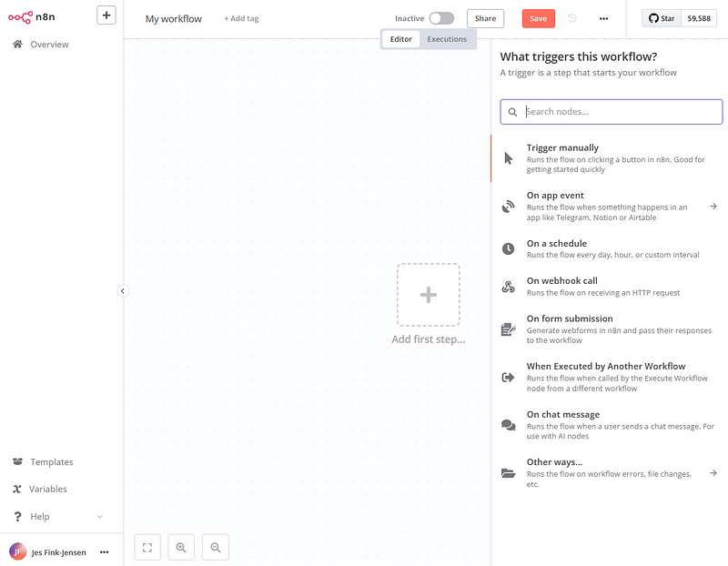
Task: Focus the Search nodes field
Action: [611, 112]
